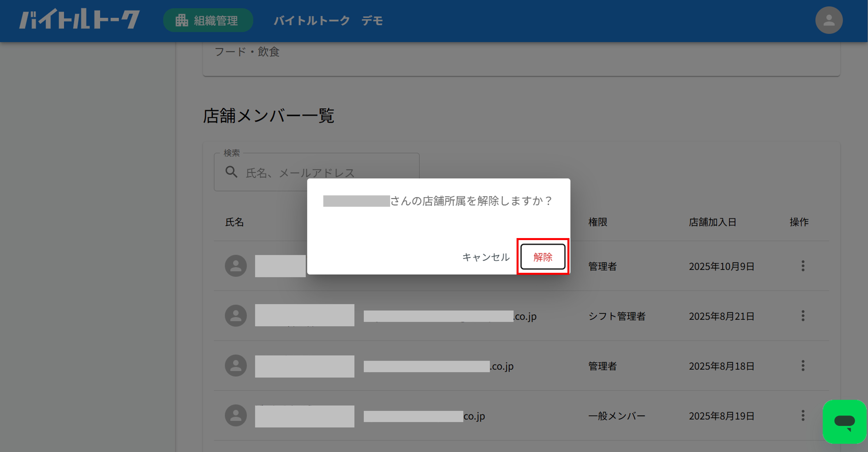Click the 2025年10月9日 join date

pos(721,266)
